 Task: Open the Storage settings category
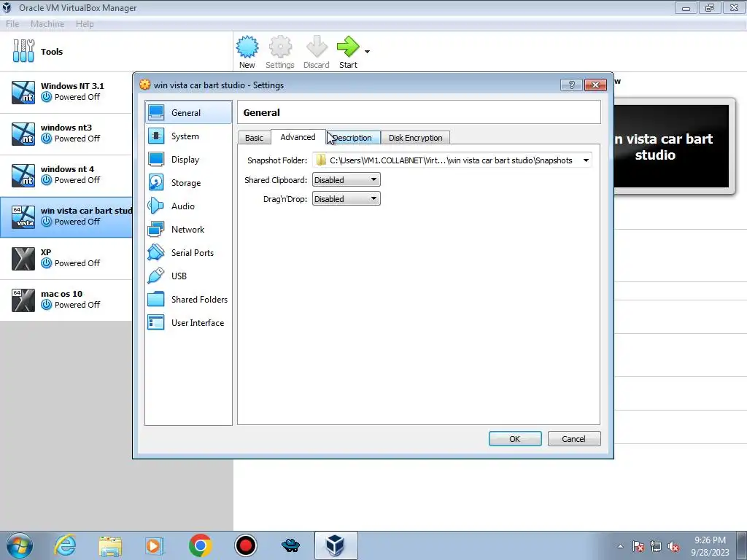point(189,182)
